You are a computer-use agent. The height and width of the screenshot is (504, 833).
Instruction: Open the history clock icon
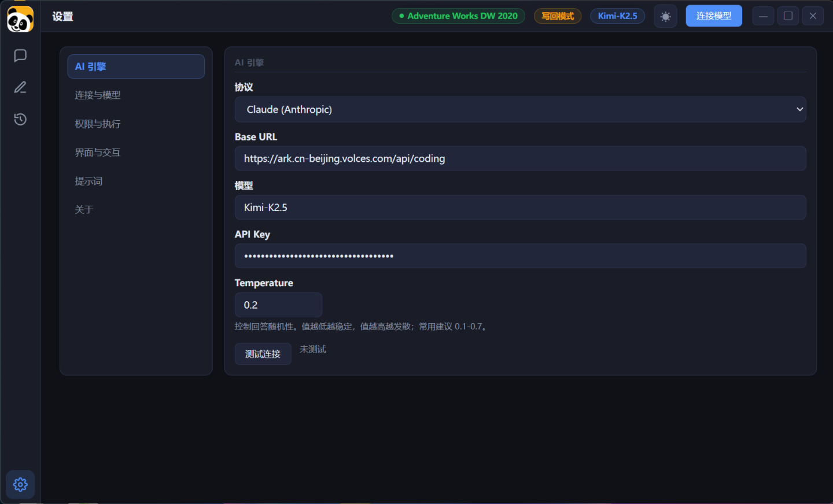coord(20,119)
